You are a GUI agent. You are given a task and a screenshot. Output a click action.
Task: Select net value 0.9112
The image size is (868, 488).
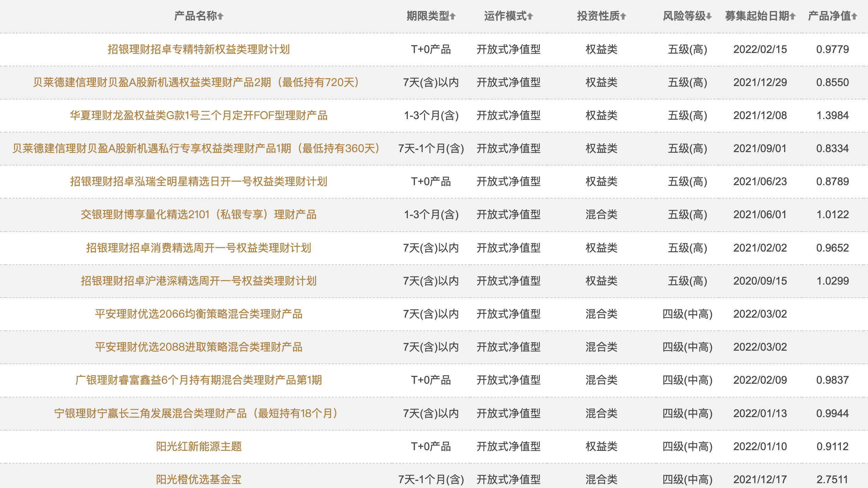833,446
